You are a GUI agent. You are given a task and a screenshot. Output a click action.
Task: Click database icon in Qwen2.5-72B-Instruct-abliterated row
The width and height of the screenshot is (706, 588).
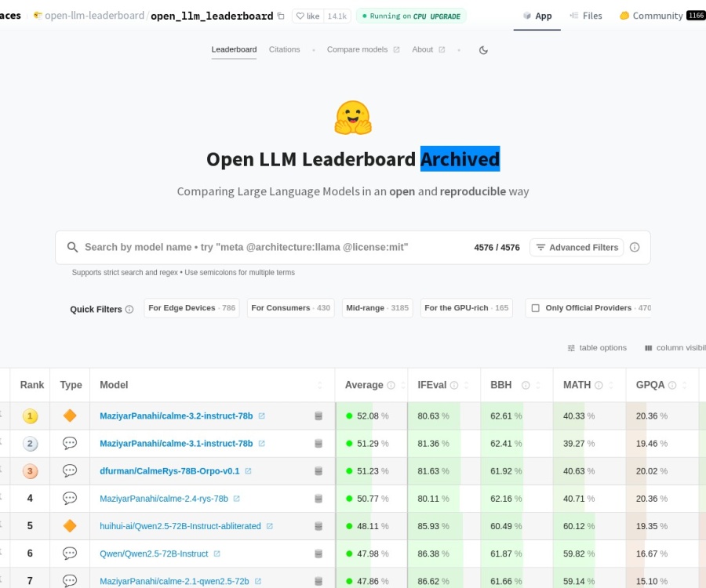point(318,526)
